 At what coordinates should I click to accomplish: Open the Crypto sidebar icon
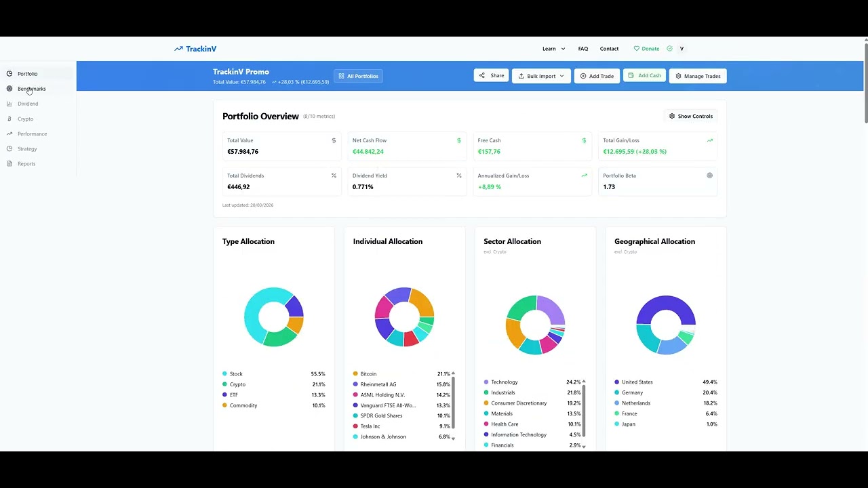pos(9,119)
